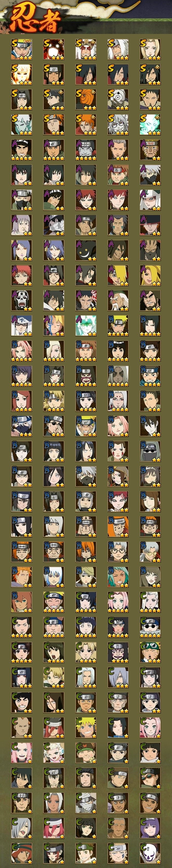
Task: Choose A-rank Hidan with skull face paint
Action: click(22, 300)
